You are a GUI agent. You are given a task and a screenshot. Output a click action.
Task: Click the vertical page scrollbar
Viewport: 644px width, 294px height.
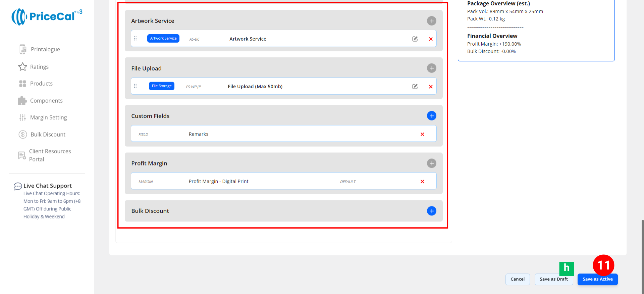pyautogui.click(x=642, y=255)
